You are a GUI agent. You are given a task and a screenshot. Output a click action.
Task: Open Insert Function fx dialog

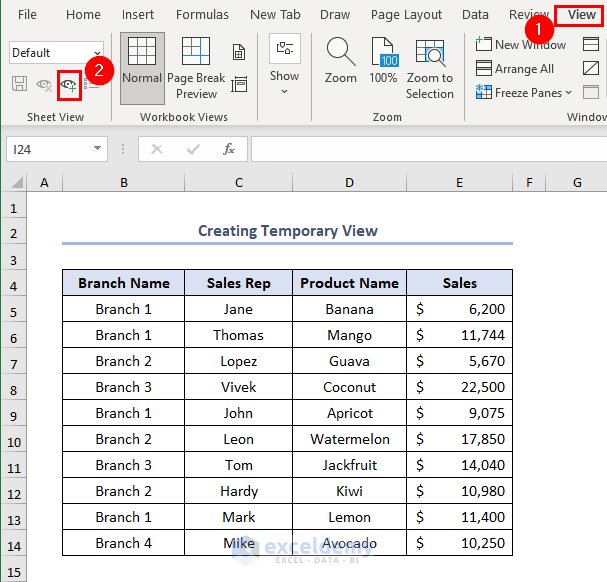(229, 149)
